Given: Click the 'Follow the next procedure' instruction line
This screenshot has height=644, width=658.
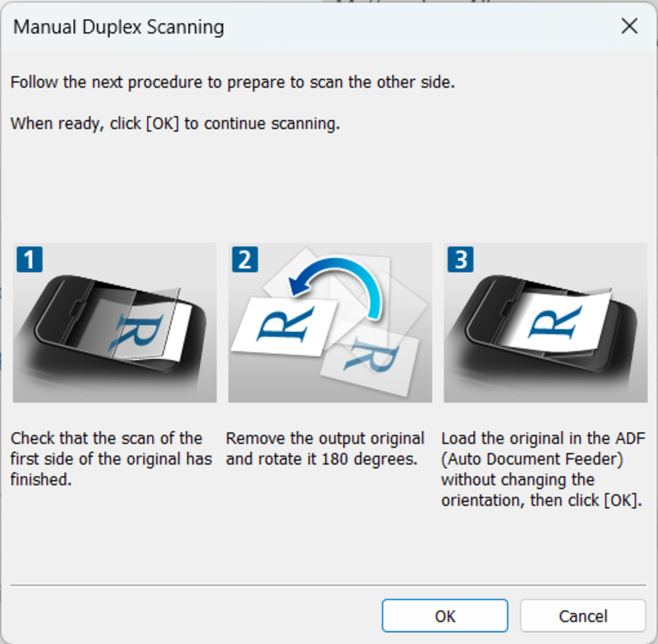Looking at the screenshot, I should (x=232, y=83).
